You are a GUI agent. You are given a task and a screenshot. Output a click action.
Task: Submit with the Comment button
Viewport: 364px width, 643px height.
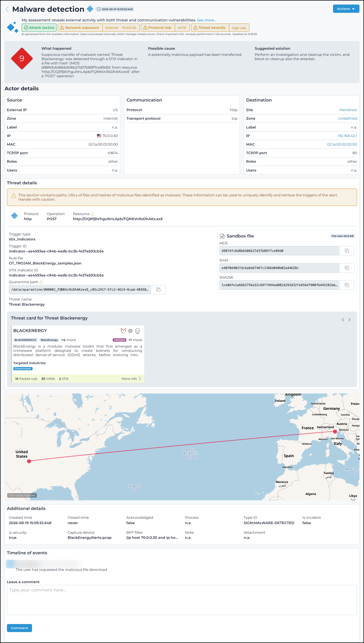coord(19,628)
